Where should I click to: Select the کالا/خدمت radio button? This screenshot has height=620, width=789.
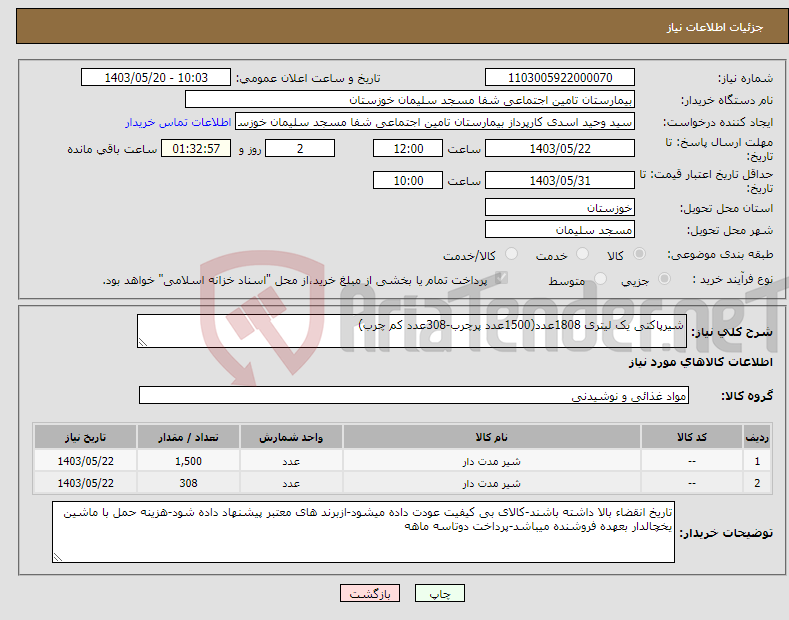tap(511, 254)
